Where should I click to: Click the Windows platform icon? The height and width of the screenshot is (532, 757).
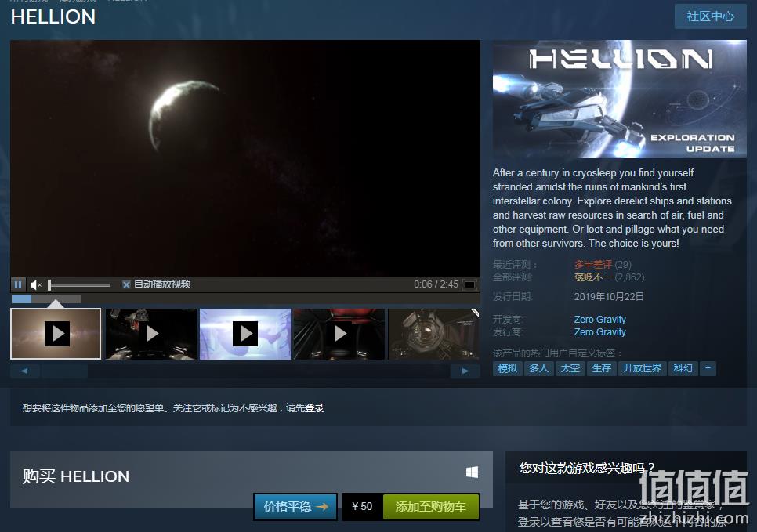pyautogui.click(x=473, y=472)
